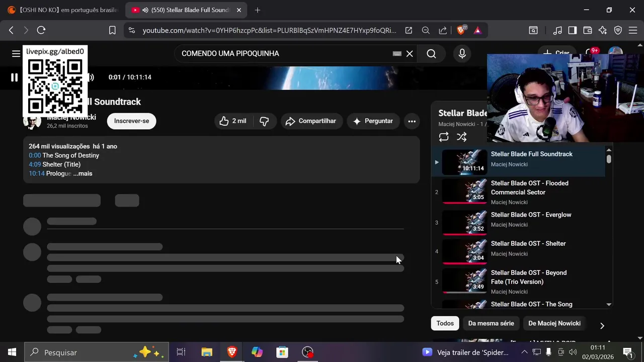Open the Windows Start menu
Image resolution: width=644 pixels, height=362 pixels.
(x=12, y=352)
